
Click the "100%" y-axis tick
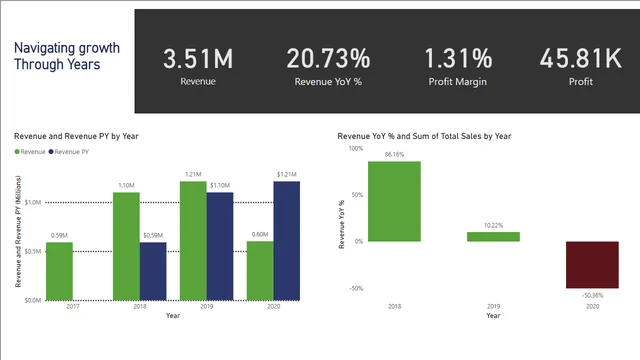click(x=356, y=149)
